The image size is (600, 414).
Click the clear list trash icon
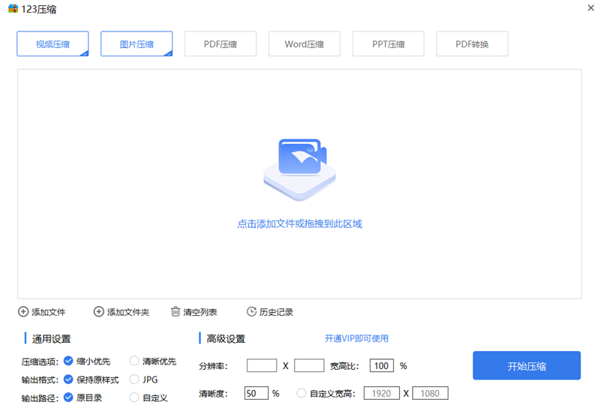pos(176,312)
